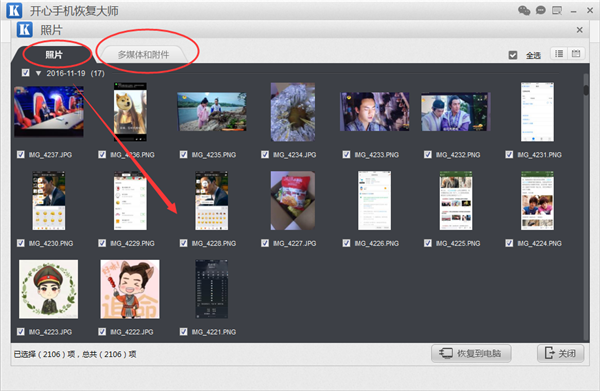Click the main K logo of 开心手机恢复大师

pyautogui.click(x=14, y=10)
